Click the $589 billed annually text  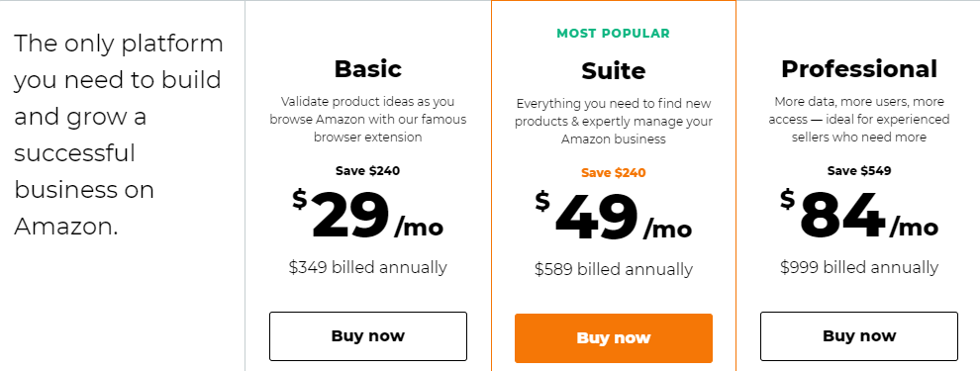tap(613, 269)
